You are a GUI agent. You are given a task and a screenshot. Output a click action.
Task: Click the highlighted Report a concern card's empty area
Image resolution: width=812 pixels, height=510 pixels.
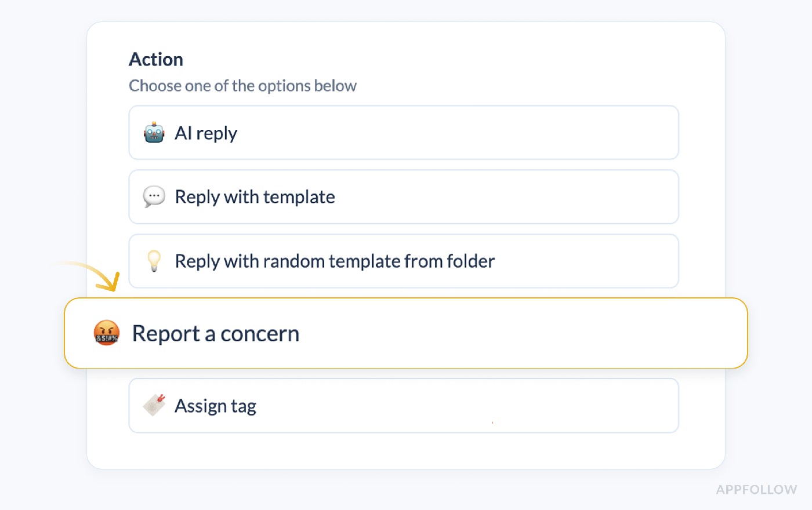point(522,333)
